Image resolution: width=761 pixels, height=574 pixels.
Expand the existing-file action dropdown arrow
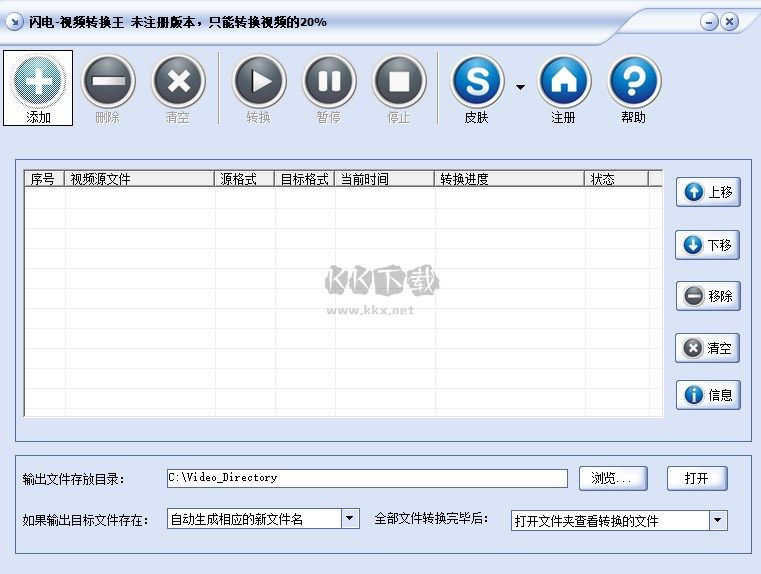349,519
